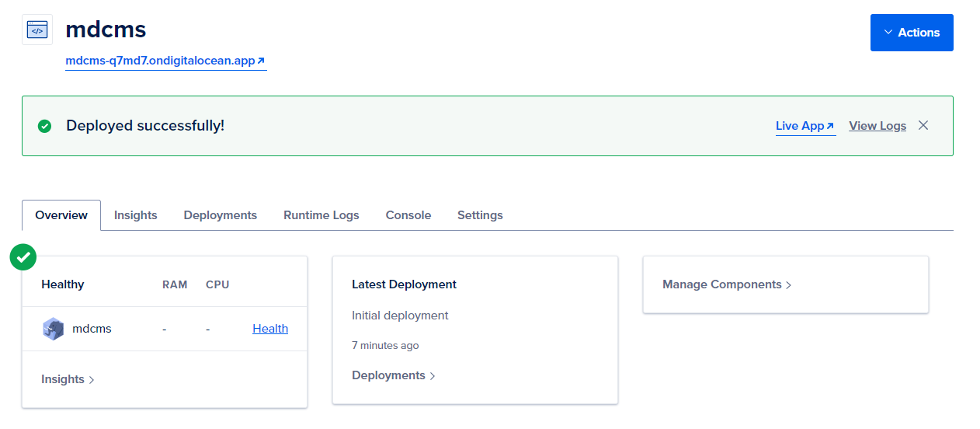Image resolution: width=980 pixels, height=429 pixels.
Task: Go to the Settings tab
Action: tap(480, 215)
